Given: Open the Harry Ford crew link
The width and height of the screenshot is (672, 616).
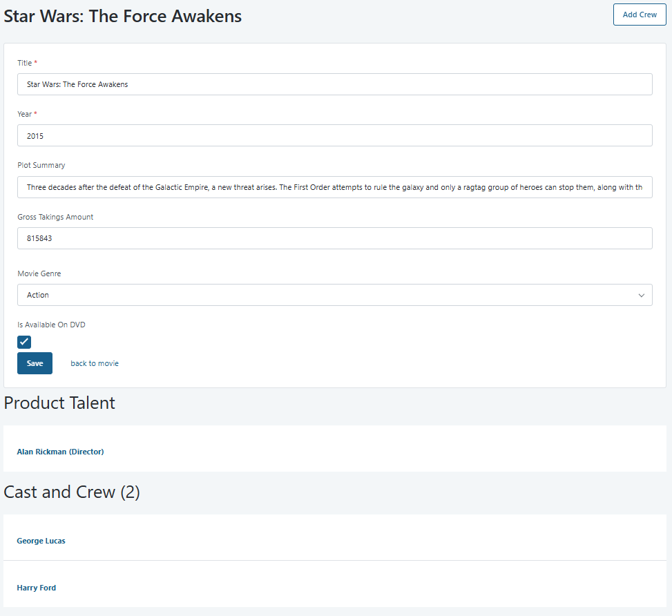Looking at the screenshot, I should pyautogui.click(x=36, y=588).
